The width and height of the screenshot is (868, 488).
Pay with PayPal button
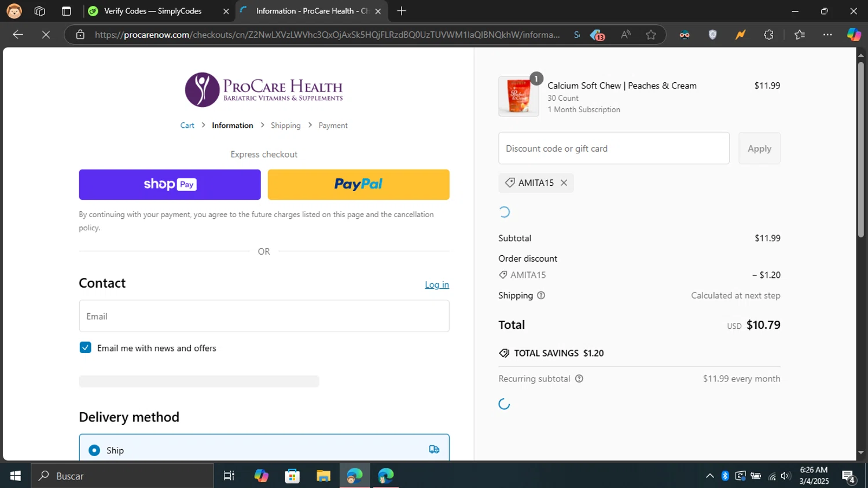tap(359, 185)
